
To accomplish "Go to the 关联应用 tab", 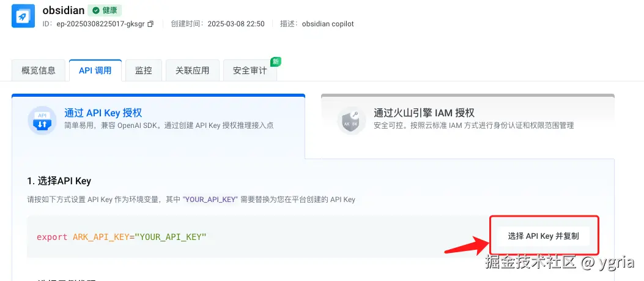I will pos(193,70).
